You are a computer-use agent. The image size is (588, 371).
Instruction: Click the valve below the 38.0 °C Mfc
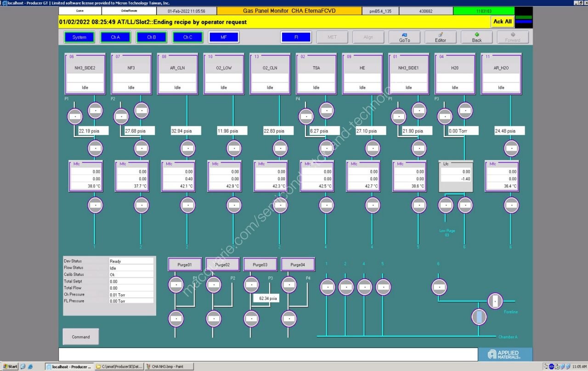pyautogui.click(x=95, y=205)
